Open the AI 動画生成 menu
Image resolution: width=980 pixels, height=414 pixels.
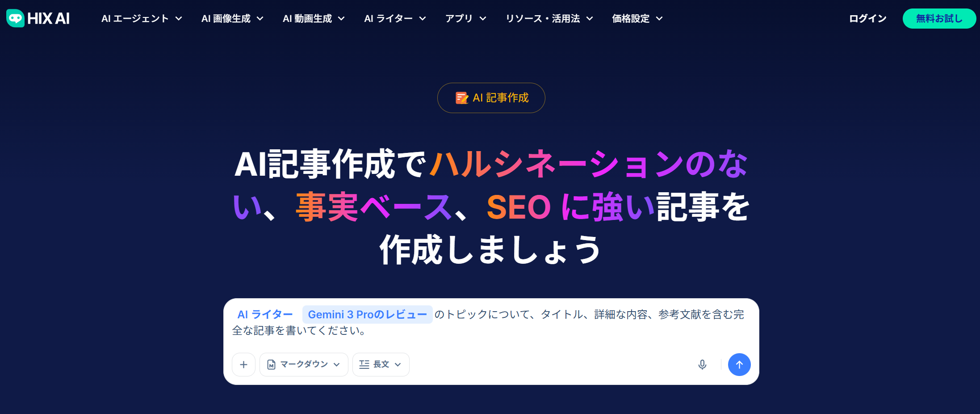click(x=314, y=18)
